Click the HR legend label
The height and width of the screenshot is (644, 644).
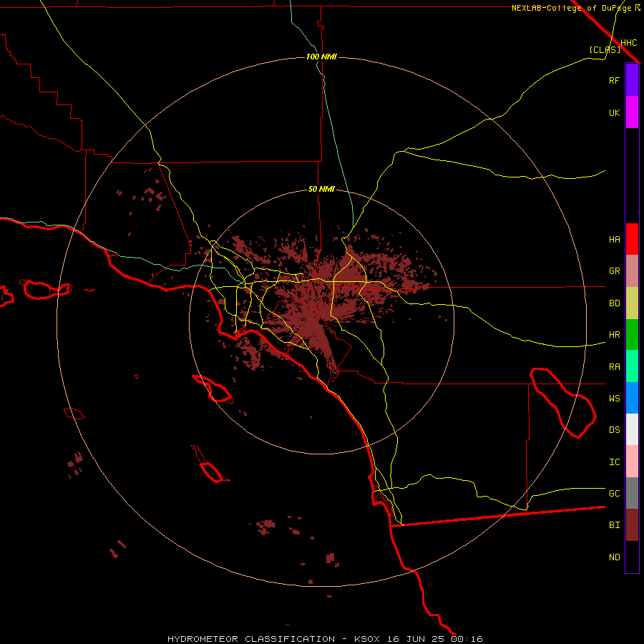click(615, 335)
